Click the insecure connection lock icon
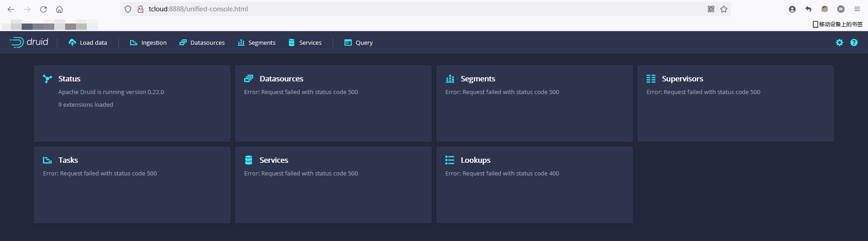 coord(141,9)
